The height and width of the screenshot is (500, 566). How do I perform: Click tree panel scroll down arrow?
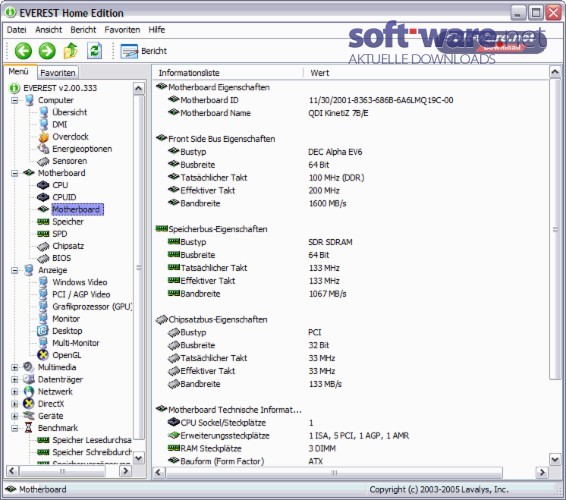[139, 458]
